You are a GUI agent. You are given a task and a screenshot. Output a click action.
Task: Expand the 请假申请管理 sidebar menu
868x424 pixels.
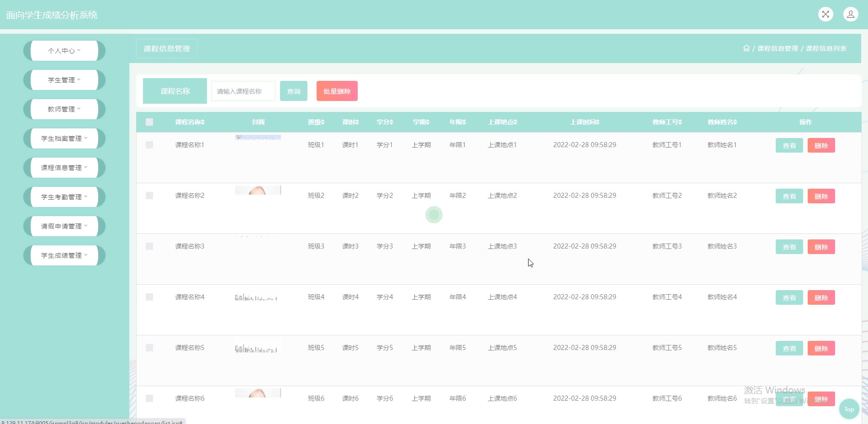pos(64,226)
